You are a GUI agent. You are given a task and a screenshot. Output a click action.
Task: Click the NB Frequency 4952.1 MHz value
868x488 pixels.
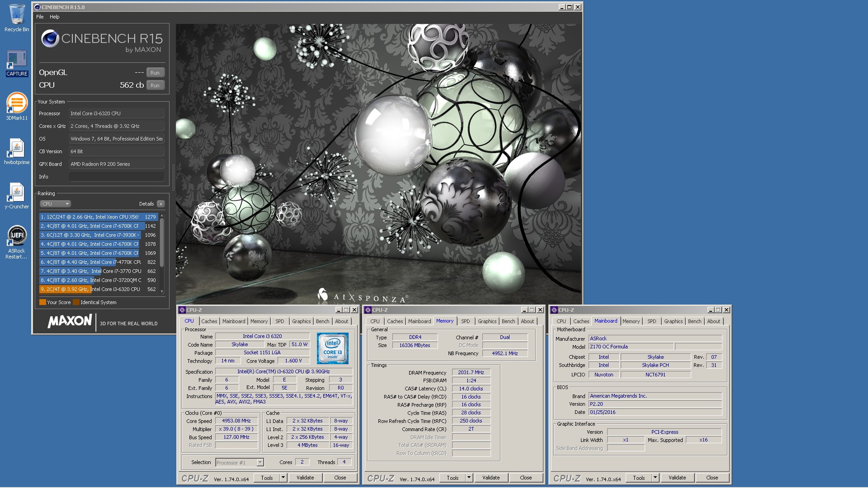coord(505,353)
